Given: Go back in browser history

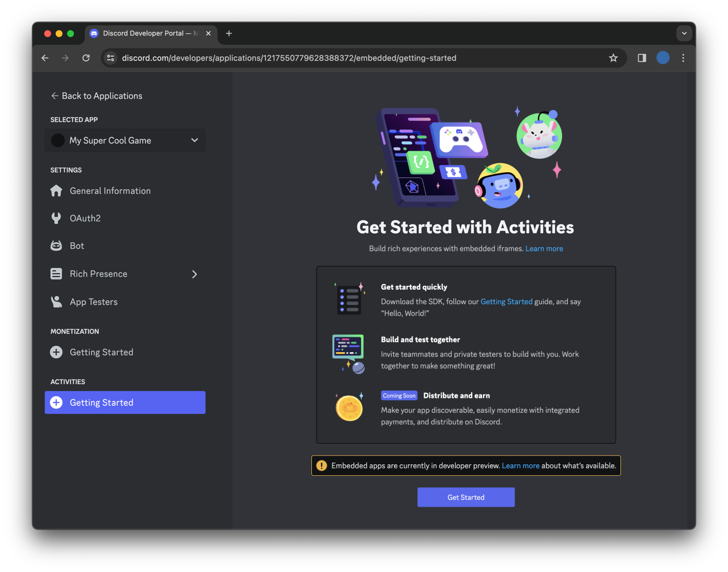Looking at the screenshot, I should coord(45,58).
